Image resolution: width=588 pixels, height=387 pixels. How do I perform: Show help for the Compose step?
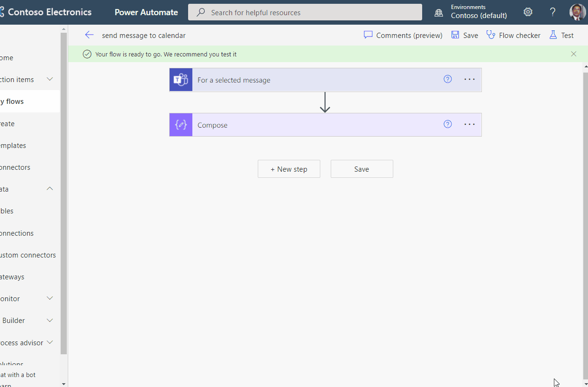click(x=448, y=124)
